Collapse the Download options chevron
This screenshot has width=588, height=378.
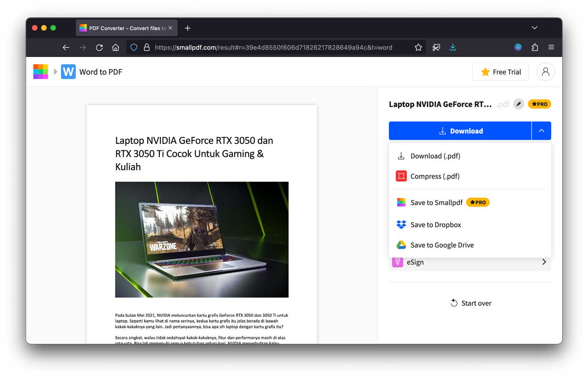pyautogui.click(x=542, y=131)
